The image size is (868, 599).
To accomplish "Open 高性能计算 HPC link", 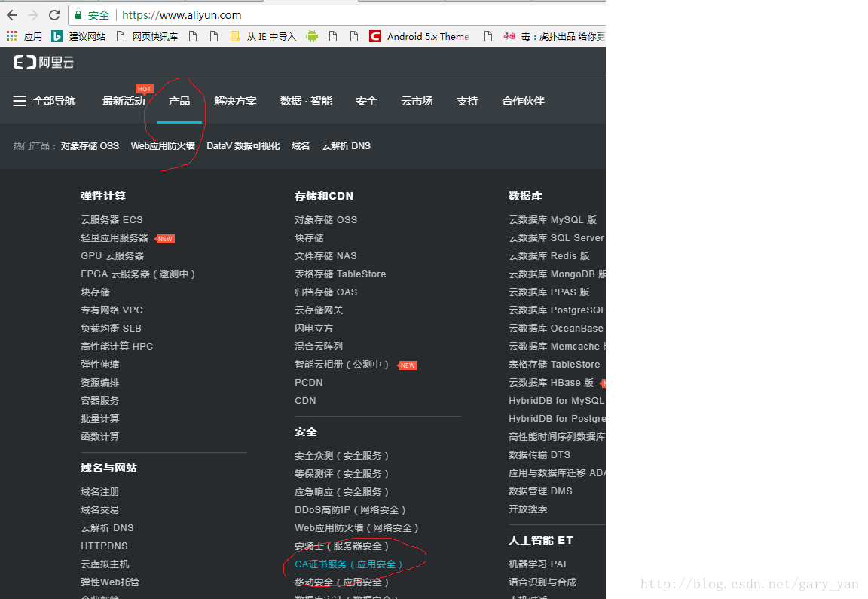I will pos(117,347).
